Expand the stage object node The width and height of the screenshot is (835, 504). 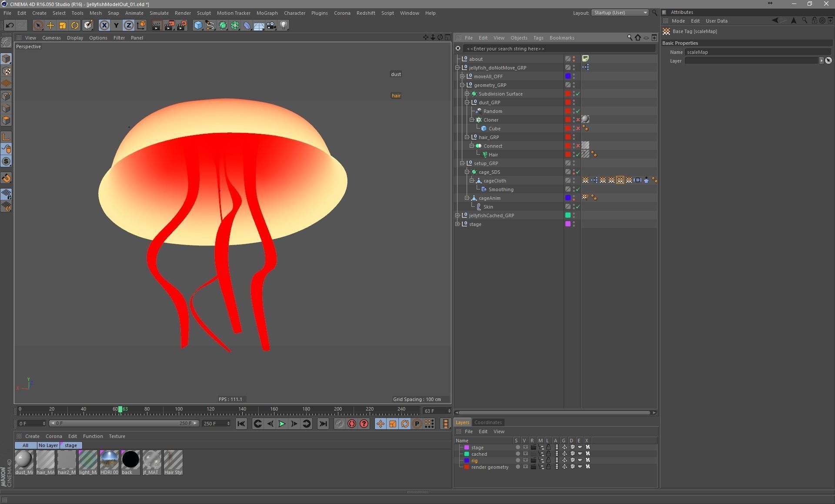pyautogui.click(x=458, y=224)
